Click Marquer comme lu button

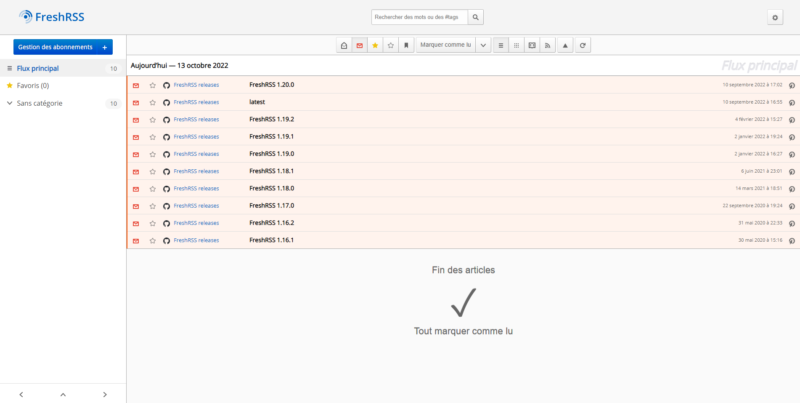tap(446, 45)
